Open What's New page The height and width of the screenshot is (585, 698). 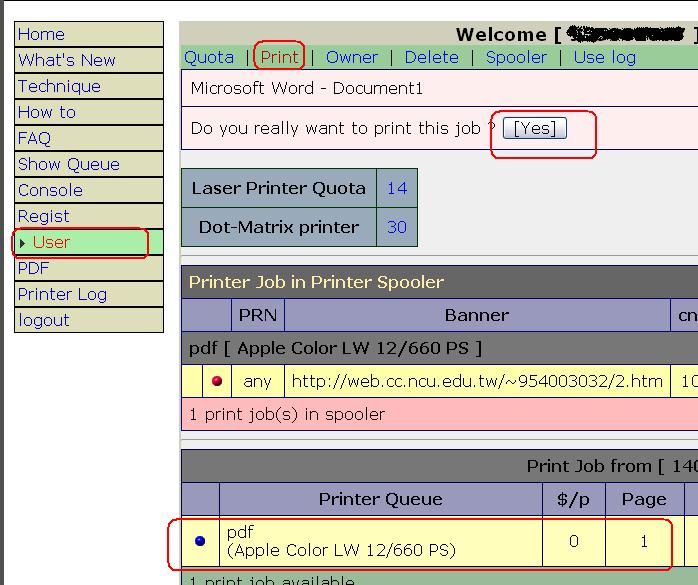[x=66, y=60]
